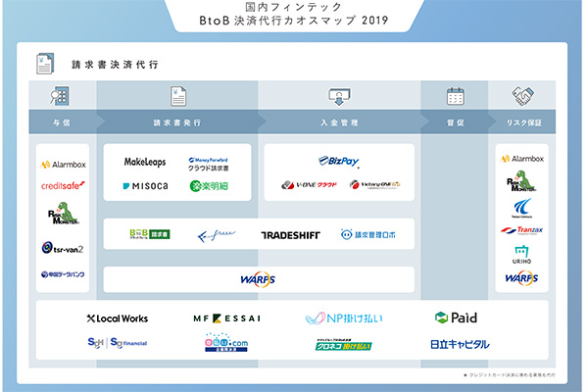Image resolution: width=588 pixels, height=392 pixels.
Task: Click the 国内フィンテック title line
Action: pyautogui.click(x=294, y=7)
